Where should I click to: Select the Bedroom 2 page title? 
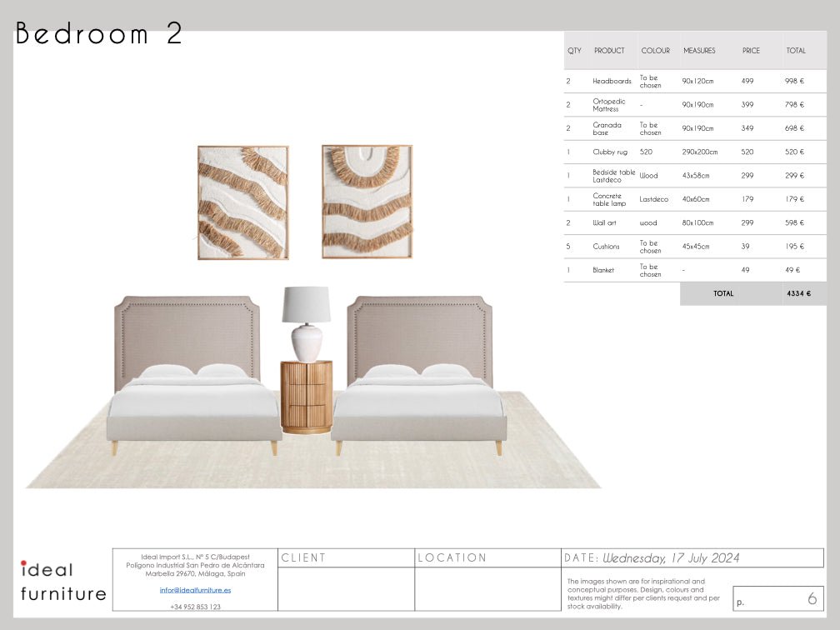click(x=98, y=35)
